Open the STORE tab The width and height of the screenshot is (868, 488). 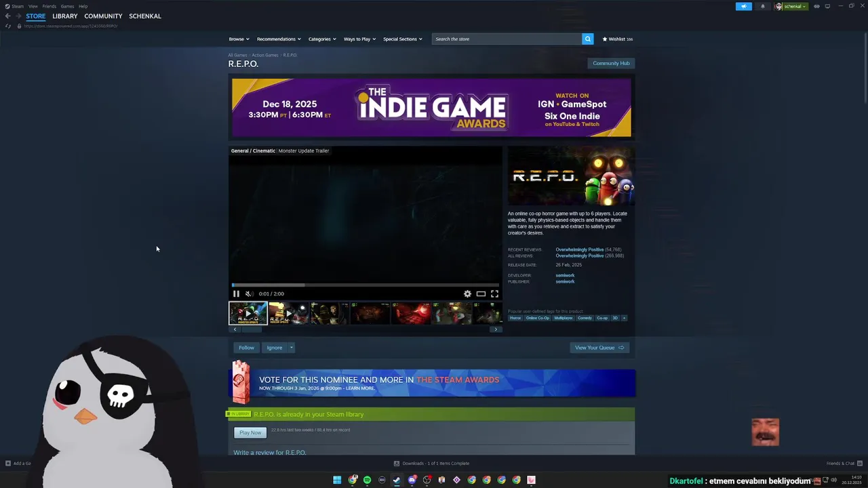[36, 16]
